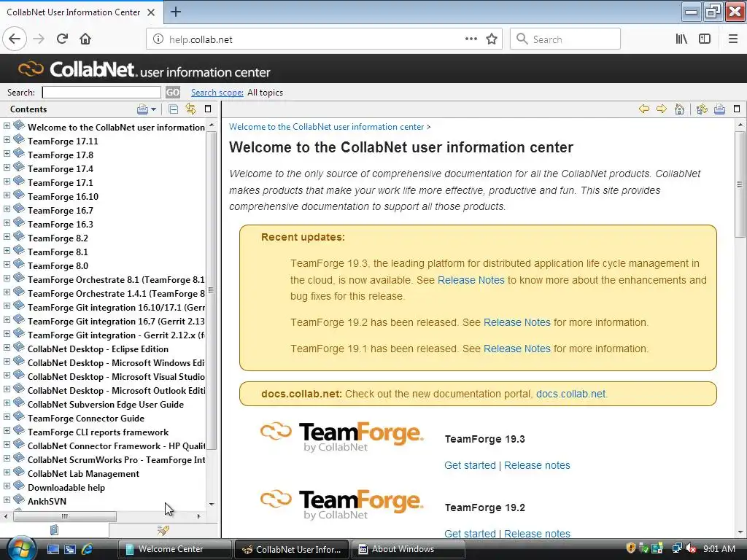Click the TeamForge 8.1 book icon
This screenshot has height=560, width=747.
click(x=19, y=249)
